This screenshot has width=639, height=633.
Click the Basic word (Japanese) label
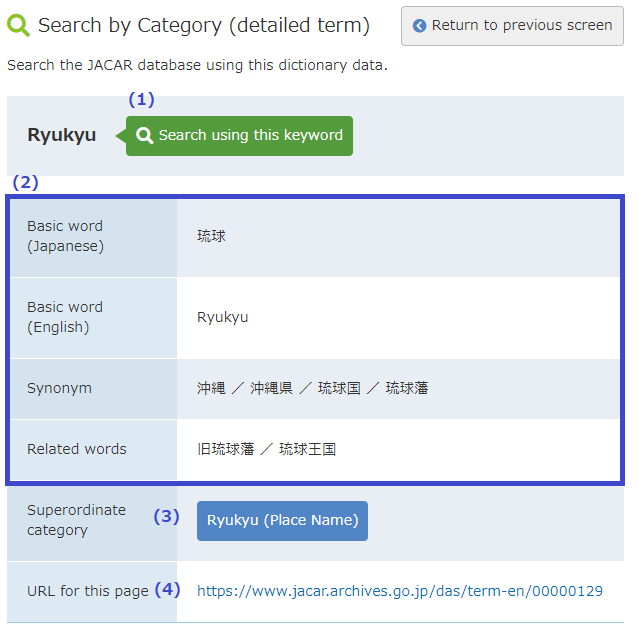[x=65, y=236]
